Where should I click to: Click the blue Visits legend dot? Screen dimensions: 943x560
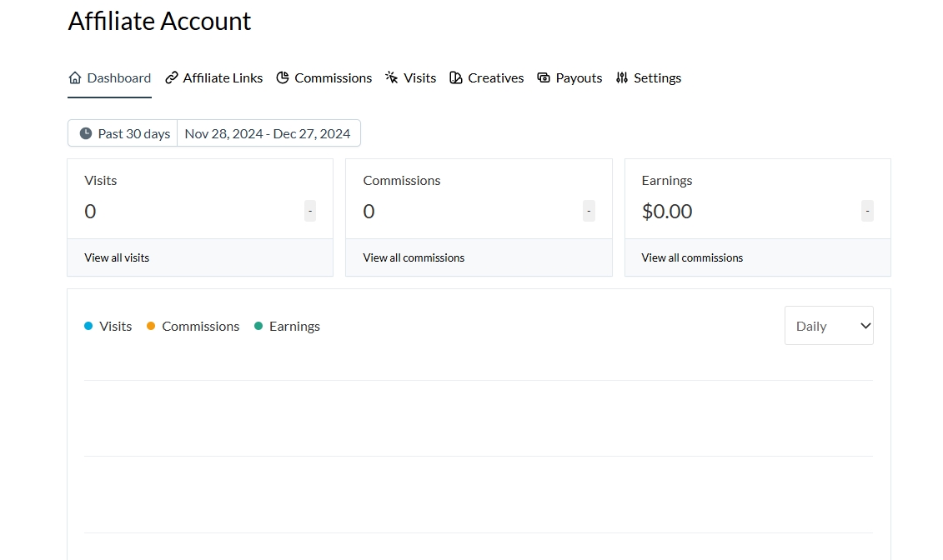pyautogui.click(x=88, y=327)
